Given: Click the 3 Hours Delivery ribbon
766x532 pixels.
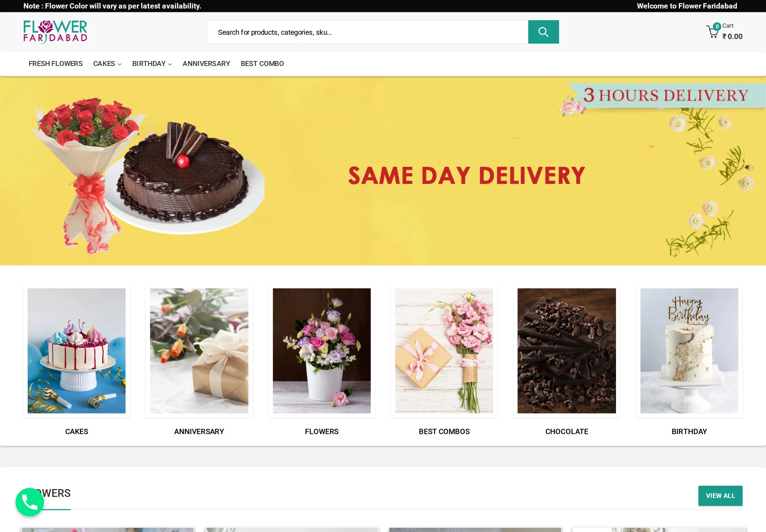Looking at the screenshot, I should (x=666, y=95).
